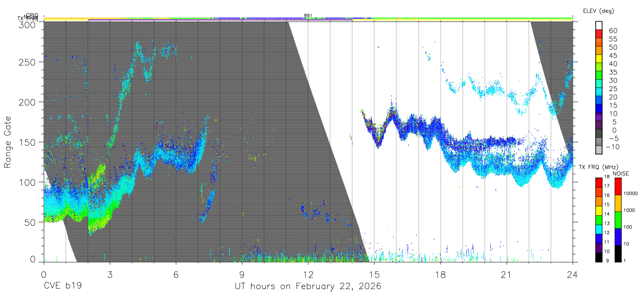Click the white top segment of ELEV colorbar
644x297 pixels.
pyautogui.click(x=599, y=25)
